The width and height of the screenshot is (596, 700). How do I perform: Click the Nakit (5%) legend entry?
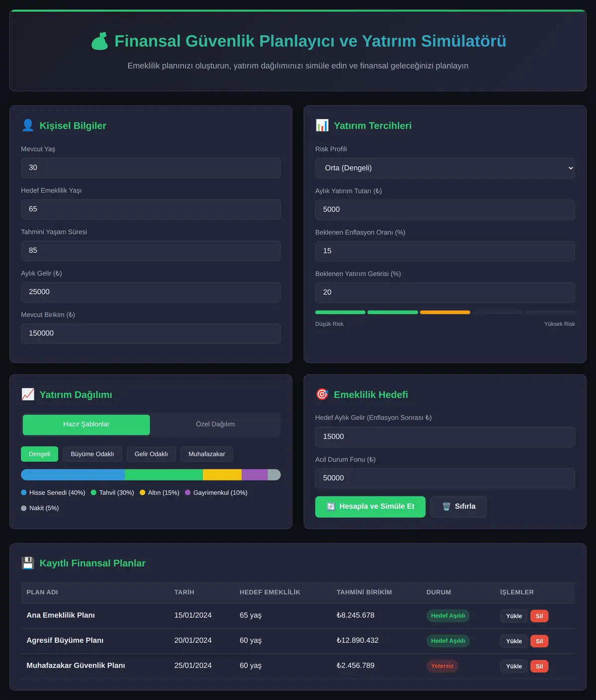point(40,508)
